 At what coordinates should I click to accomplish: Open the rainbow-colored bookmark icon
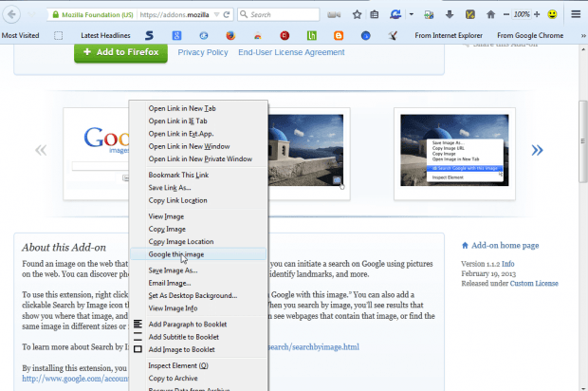257,36
